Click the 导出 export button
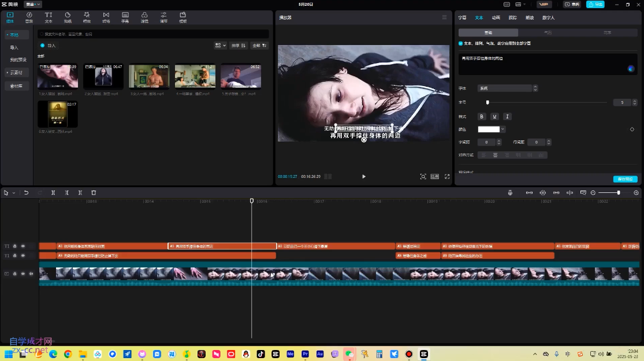This screenshot has height=361, width=644. 595,4
